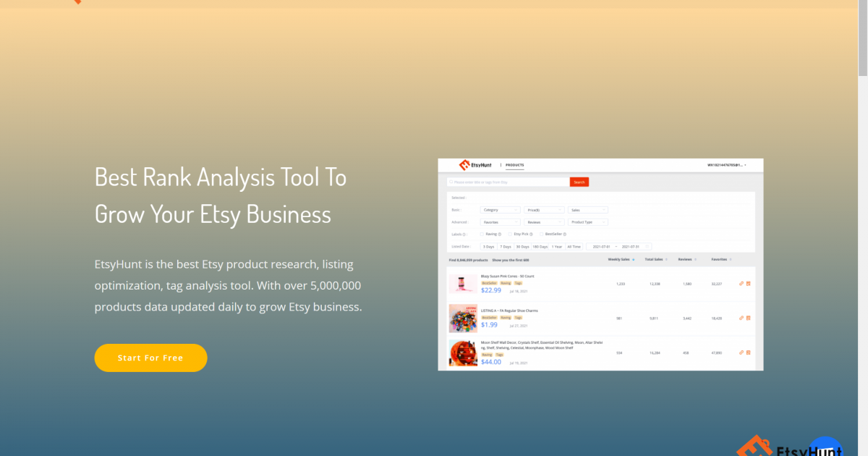Select the 180 Days listed date option
The width and height of the screenshot is (868, 456).
(540, 247)
